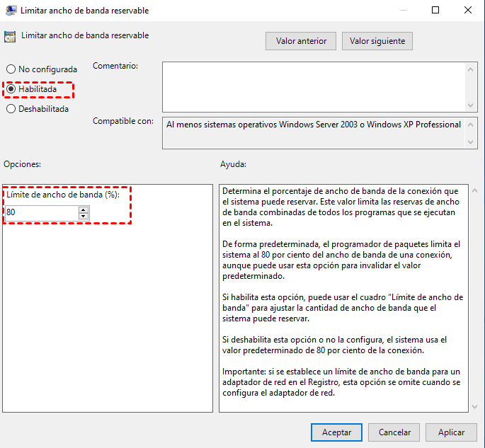The width and height of the screenshot is (485, 448).
Task: Confirm with the Aceptar button
Action: point(336,432)
